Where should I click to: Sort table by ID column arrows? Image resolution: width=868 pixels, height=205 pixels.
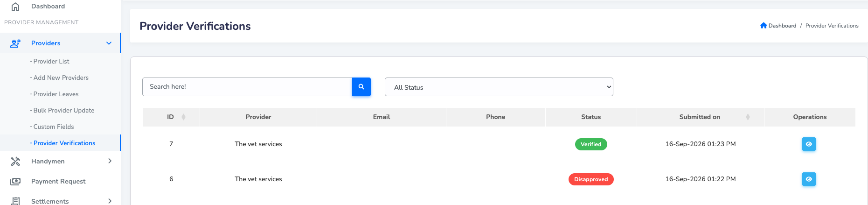pos(183,117)
